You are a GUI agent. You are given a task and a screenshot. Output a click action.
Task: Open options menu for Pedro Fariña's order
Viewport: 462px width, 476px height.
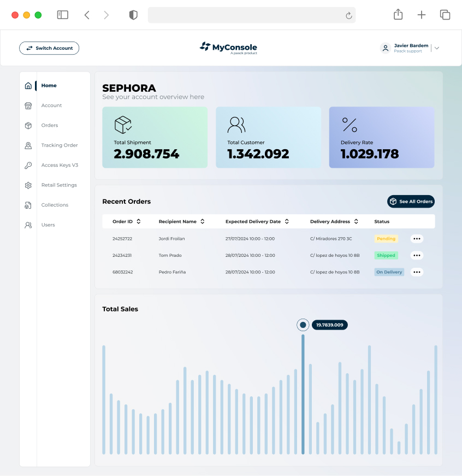pyautogui.click(x=417, y=272)
